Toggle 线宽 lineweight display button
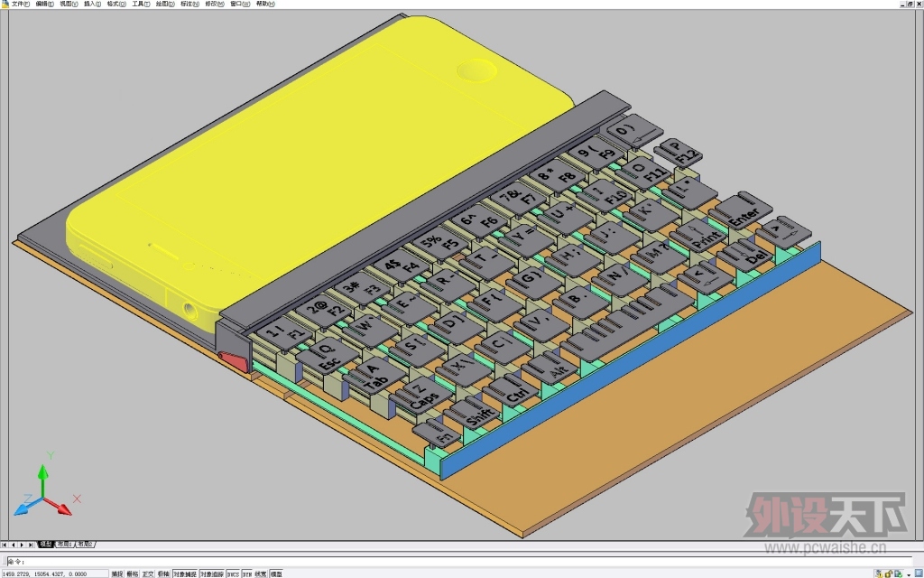The image size is (924, 578). click(261, 573)
